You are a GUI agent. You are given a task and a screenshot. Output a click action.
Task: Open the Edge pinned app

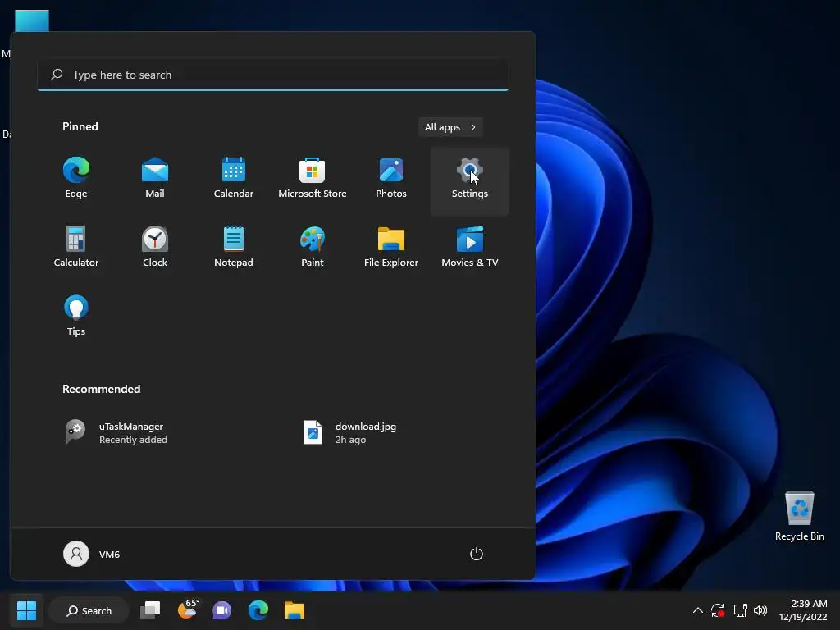[76, 180]
